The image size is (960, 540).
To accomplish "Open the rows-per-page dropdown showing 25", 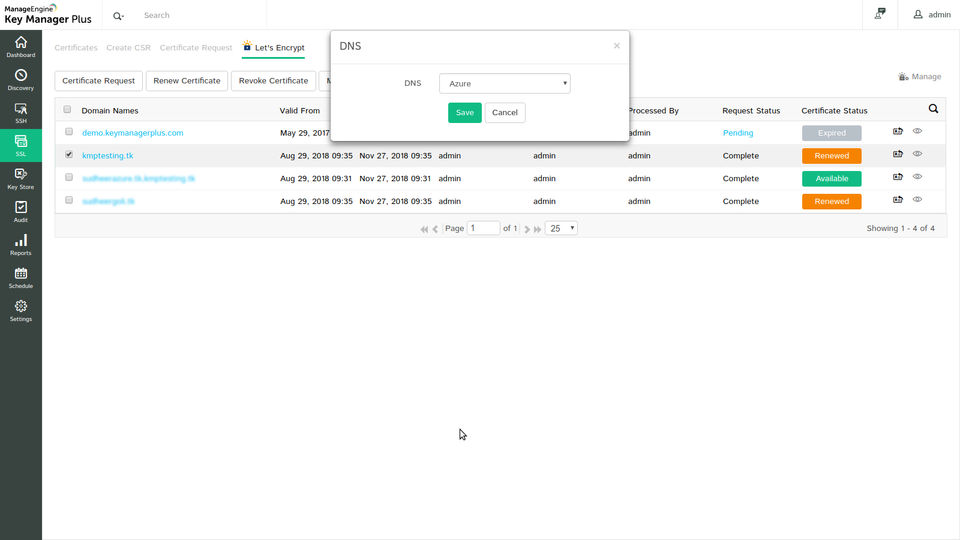I will coord(561,228).
